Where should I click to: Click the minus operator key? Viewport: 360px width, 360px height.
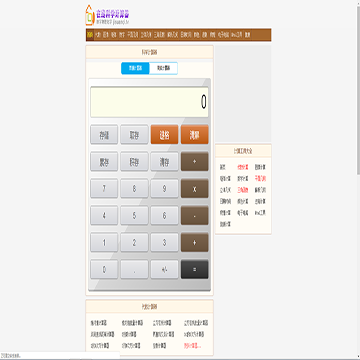(195, 216)
